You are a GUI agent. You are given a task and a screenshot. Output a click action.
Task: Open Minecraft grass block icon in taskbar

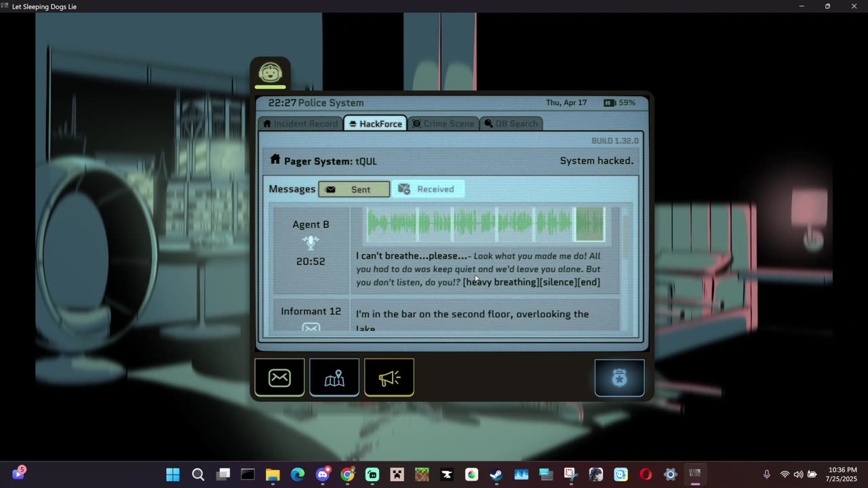coord(422,474)
